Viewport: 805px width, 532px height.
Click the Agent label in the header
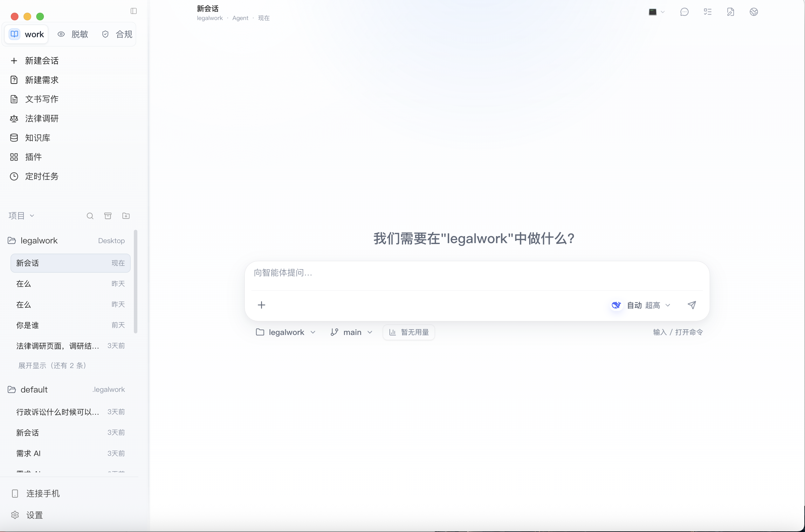pyautogui.click(x=240, y=18)
